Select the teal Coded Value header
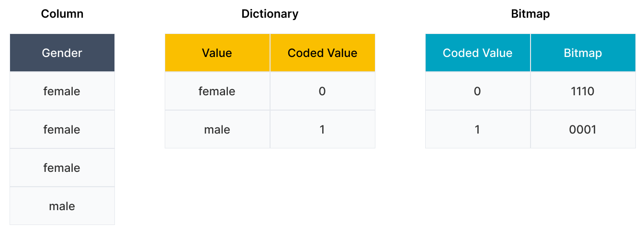The width and height of the screenshot is (644, 236). pyautogui.click(x=477, y=53)
